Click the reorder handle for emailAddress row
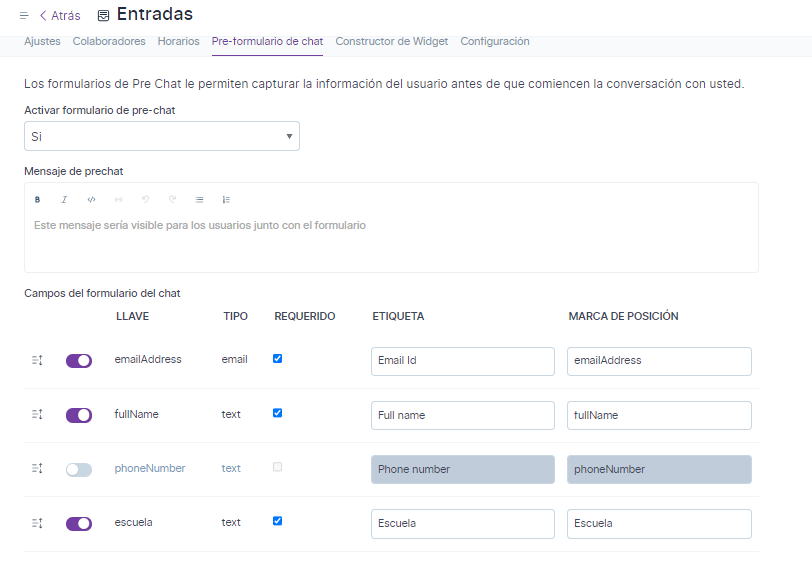Screen dimensions: 812x567 click(x=37, y=360)
